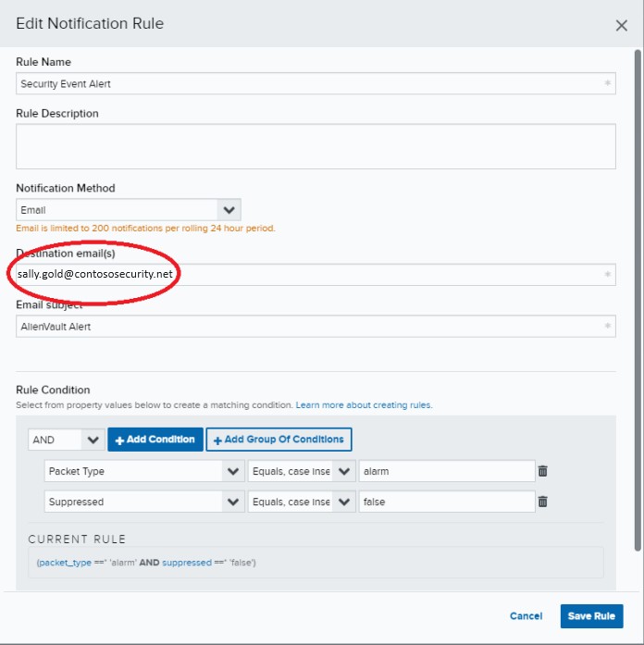Click suppressed in the current rule expression
The image size is (644, 645).
pyautogui.click(x=187, y=563)
